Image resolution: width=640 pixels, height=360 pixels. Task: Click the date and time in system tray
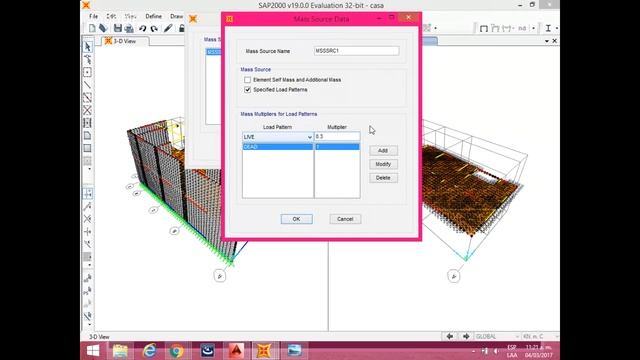pos(538,351)
